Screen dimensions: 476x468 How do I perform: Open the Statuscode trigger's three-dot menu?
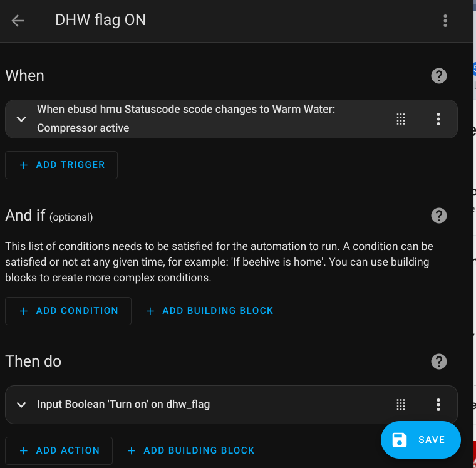click(x=438, y=119)
